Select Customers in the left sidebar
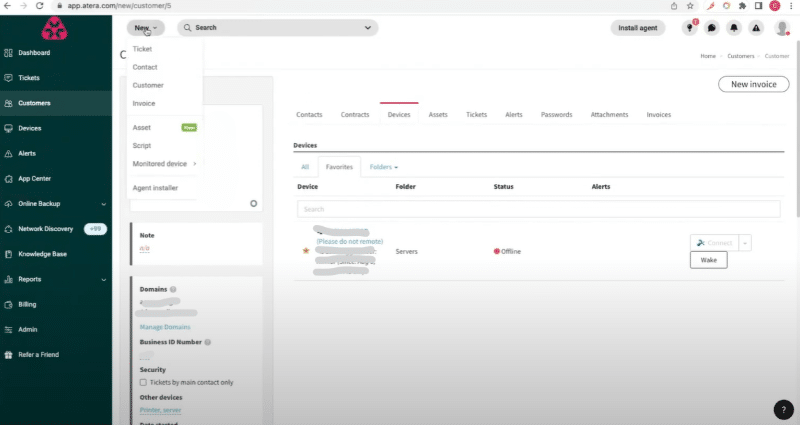Image resolution: width=800 pixels, height=425 pixels. pos(34,103)
